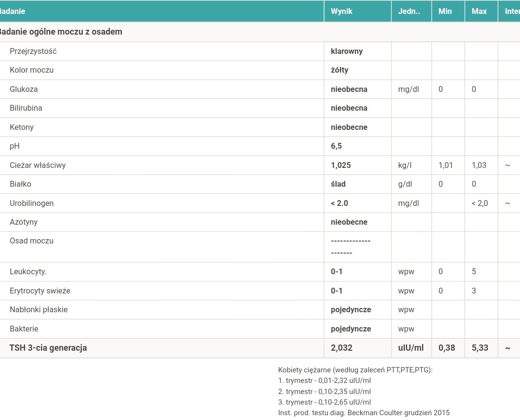This screenshot has height=420, width=520.
Task: Select the Jedn.. column header
Action: tap(408, 11)
